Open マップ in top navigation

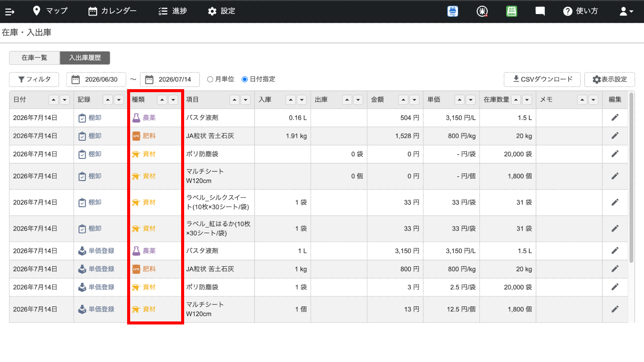[x=50, y=11]
